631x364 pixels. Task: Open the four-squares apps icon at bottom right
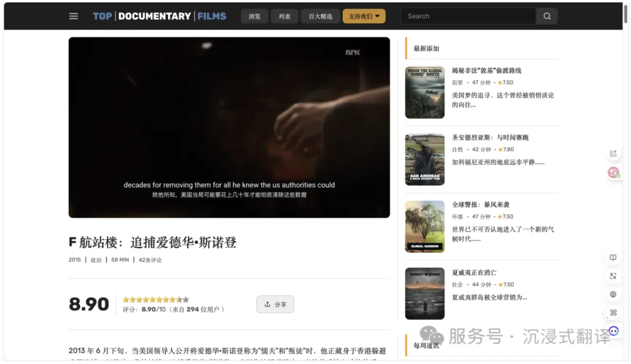[613, 313]
